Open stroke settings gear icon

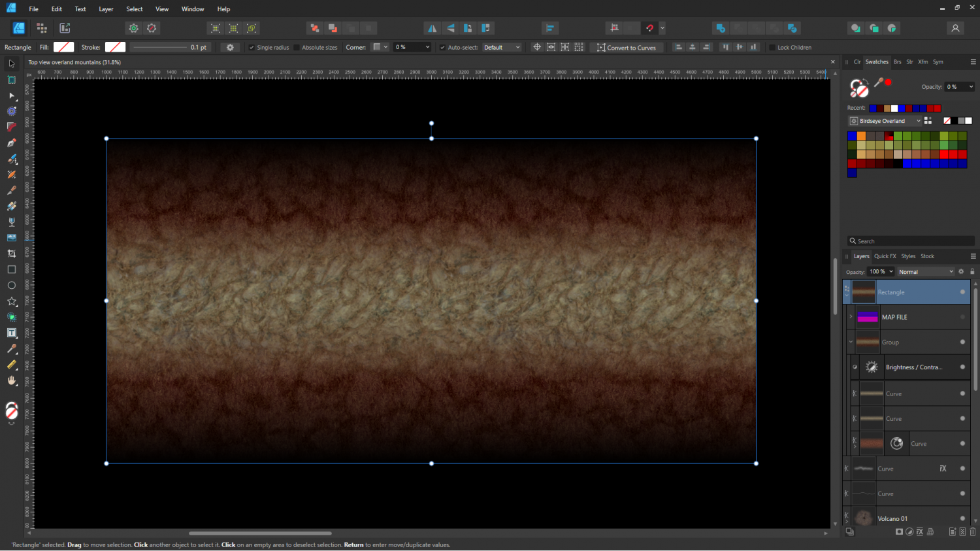click(x=230, y=47)
